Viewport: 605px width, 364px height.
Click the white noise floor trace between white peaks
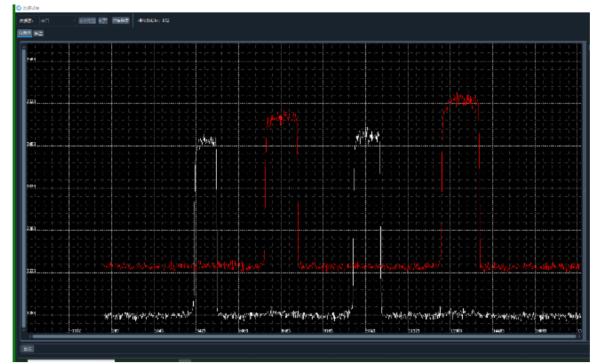click(x=285, y=315)
